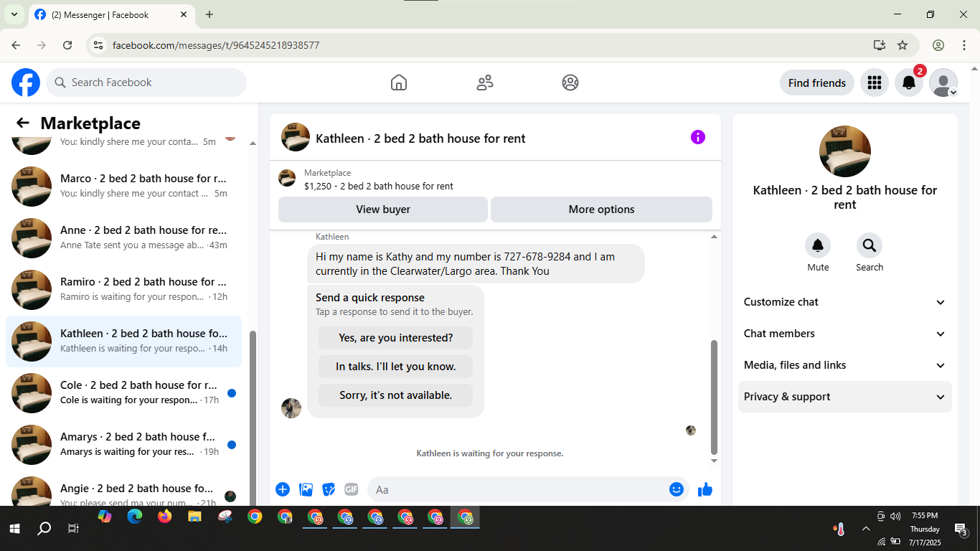Open Marco conversation in Marketplace list
The image size is (980, 551).
(123, 187)
